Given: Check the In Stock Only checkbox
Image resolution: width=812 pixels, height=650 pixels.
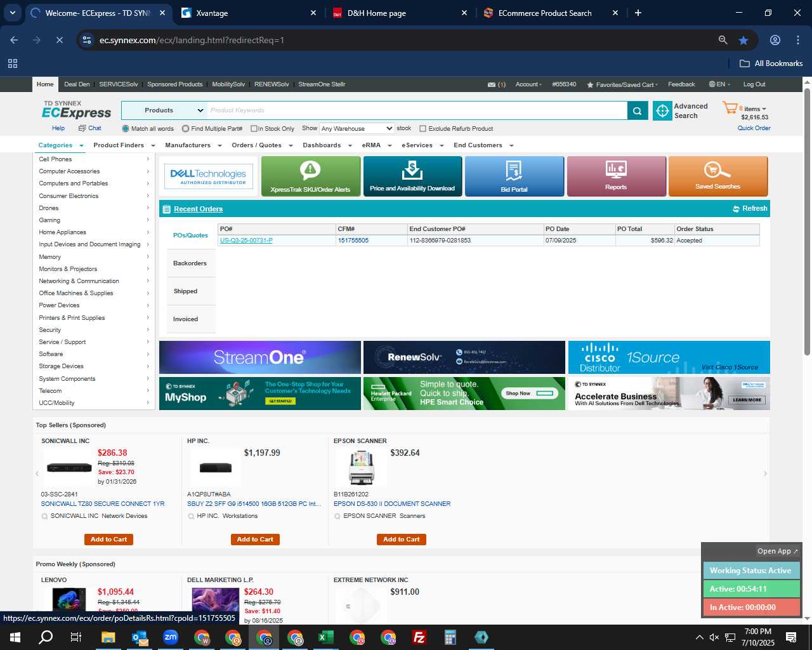Looking at the screenshot, I should tap(254, 128).
